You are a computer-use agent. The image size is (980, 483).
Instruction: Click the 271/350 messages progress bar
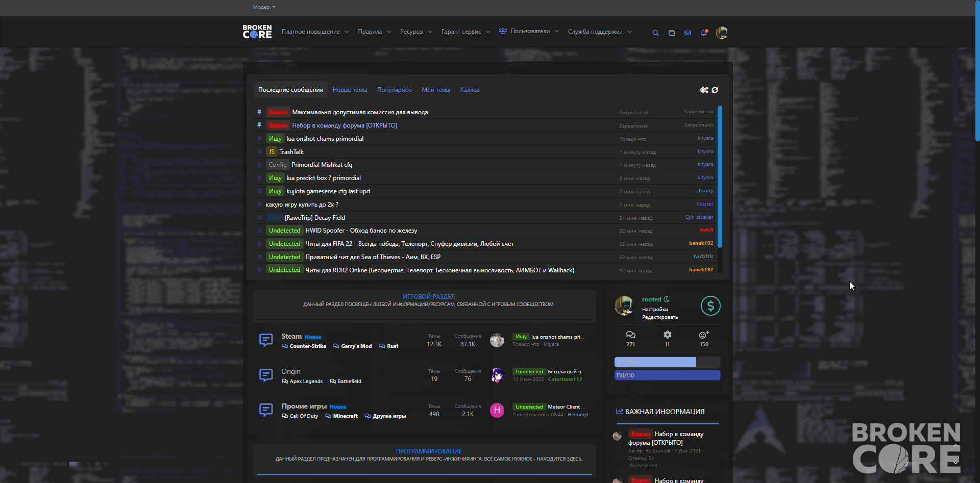(667, 362)
